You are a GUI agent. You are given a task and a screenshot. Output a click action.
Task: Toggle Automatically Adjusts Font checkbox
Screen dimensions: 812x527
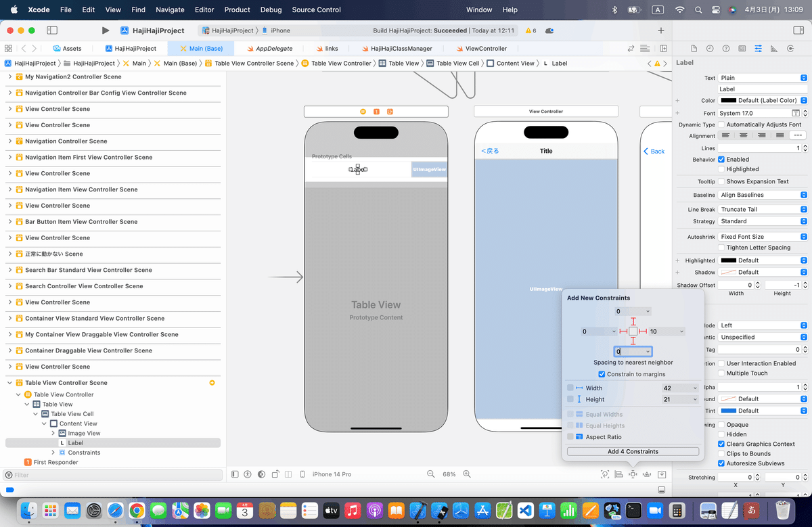[x=721, y=124]
